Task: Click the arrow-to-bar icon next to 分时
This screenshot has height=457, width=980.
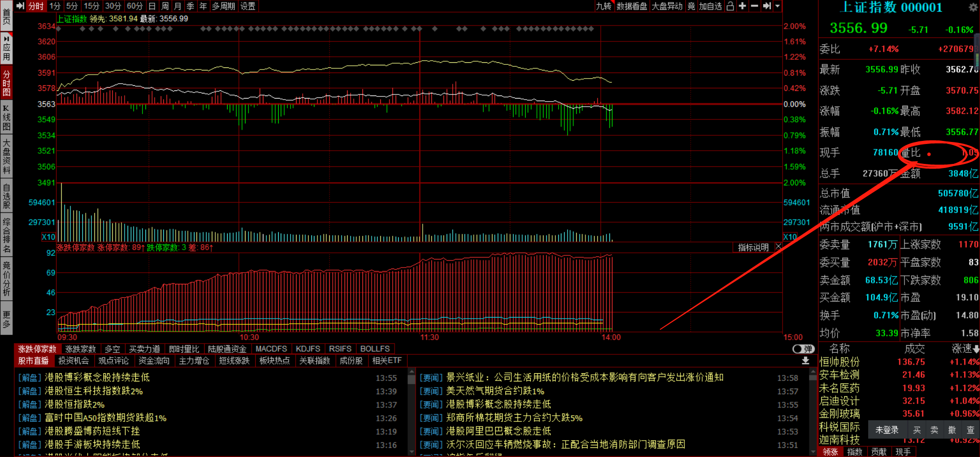Action: 20,6
